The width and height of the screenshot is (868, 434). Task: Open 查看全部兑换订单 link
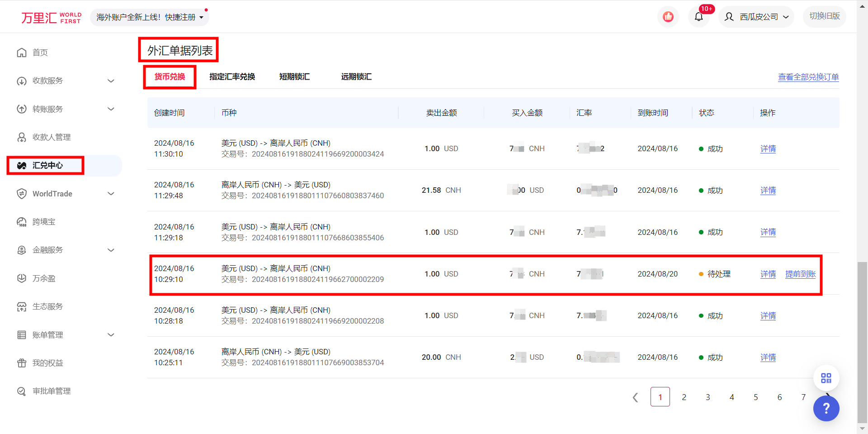point(808,77)
